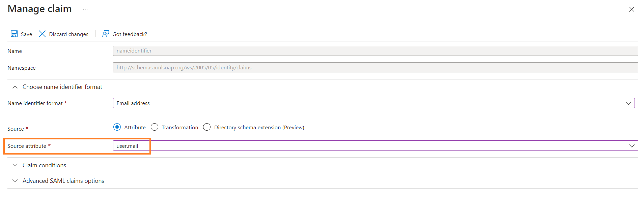Open the Name identifier format dropdown
This screenshot has width=644, height=201.
374,103
